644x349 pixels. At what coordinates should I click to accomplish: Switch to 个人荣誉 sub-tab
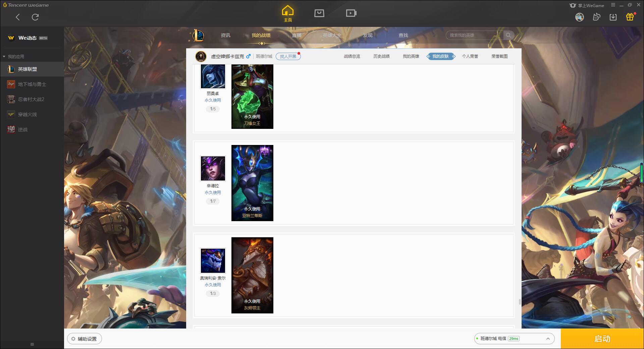tap(470, 56)
